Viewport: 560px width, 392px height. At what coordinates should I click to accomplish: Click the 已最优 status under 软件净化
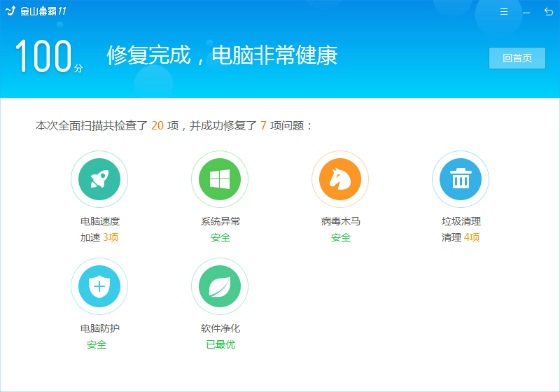[x=220, y=344]
